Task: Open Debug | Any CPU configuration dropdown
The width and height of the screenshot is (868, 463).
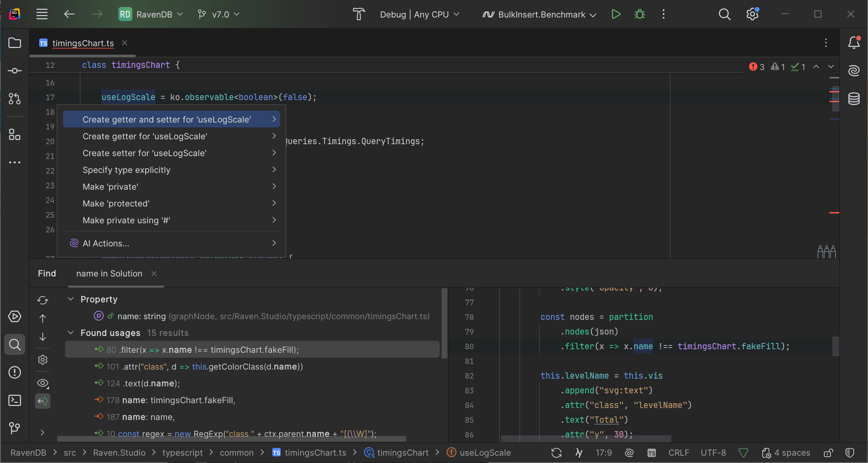Action: click(x=419, y=14)
